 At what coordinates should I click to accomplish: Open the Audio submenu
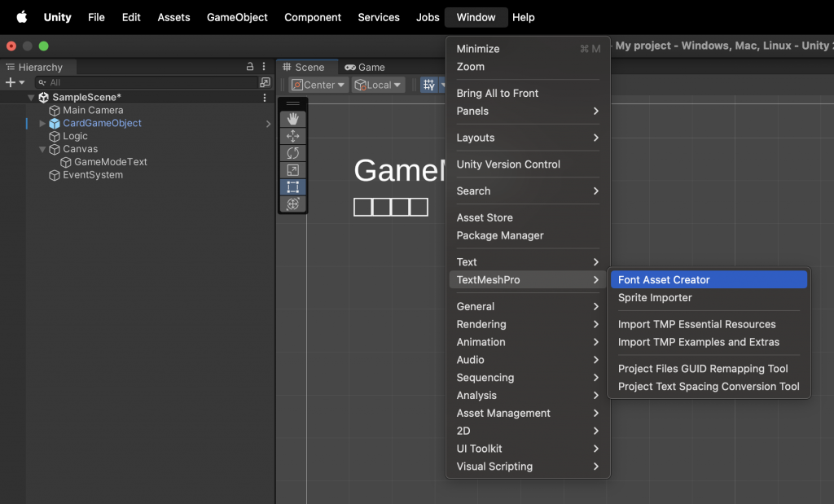(x=528, y=360)
